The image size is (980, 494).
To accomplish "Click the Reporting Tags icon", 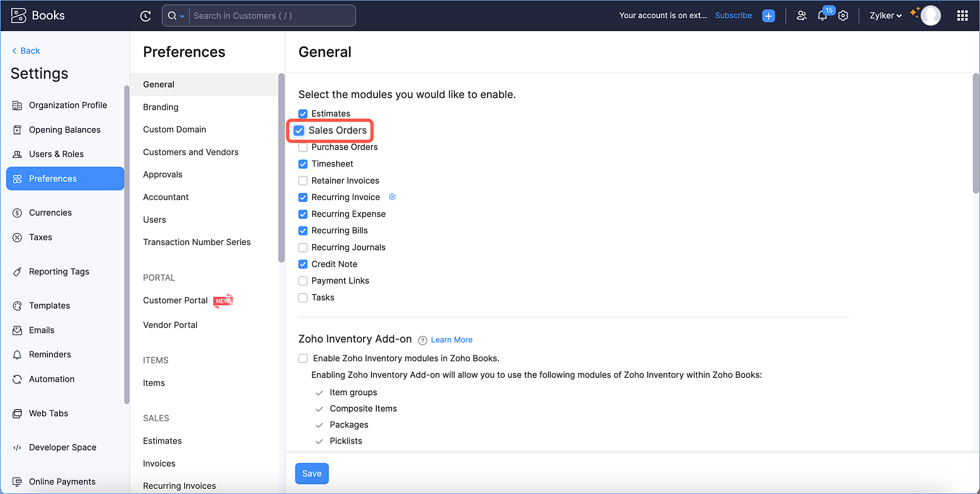I will pos(17,272).
